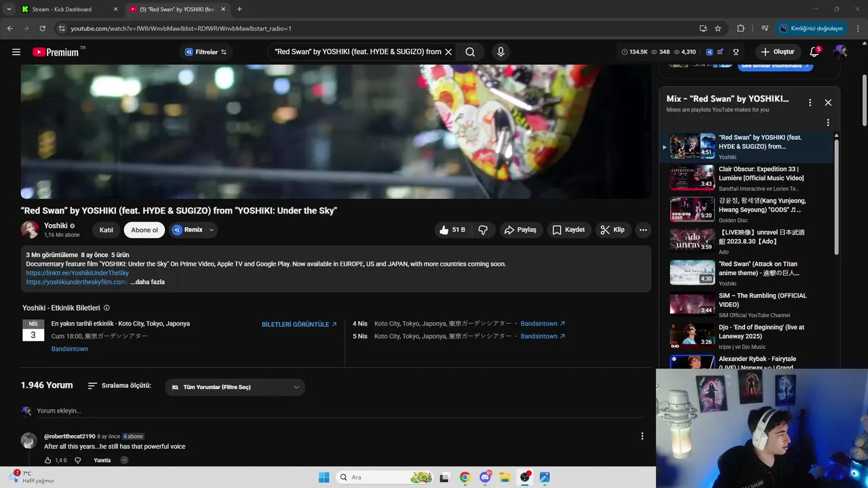Start voice search with microphone

point(500,52)
